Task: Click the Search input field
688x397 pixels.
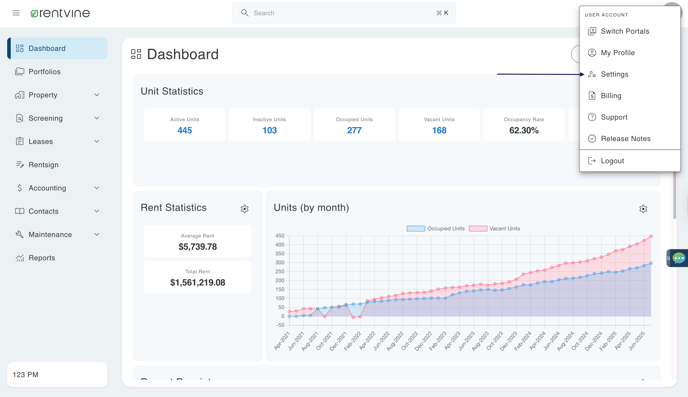Action: click(344, 13)
